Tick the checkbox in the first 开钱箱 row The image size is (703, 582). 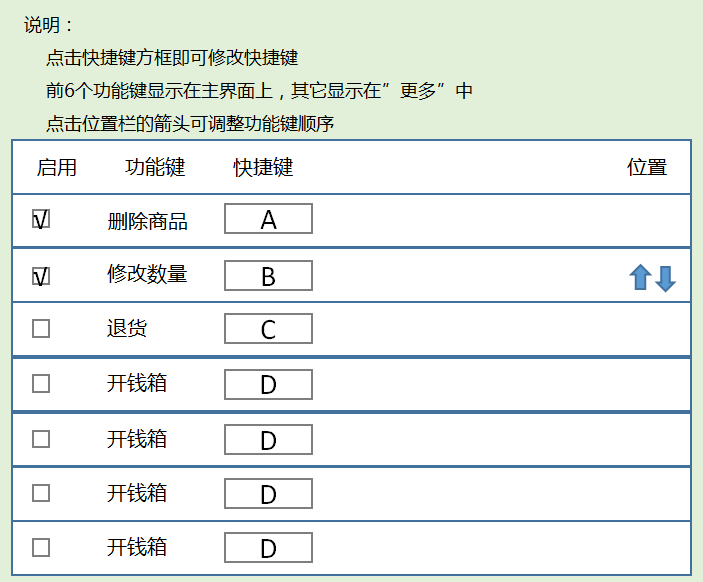[41, 383]
